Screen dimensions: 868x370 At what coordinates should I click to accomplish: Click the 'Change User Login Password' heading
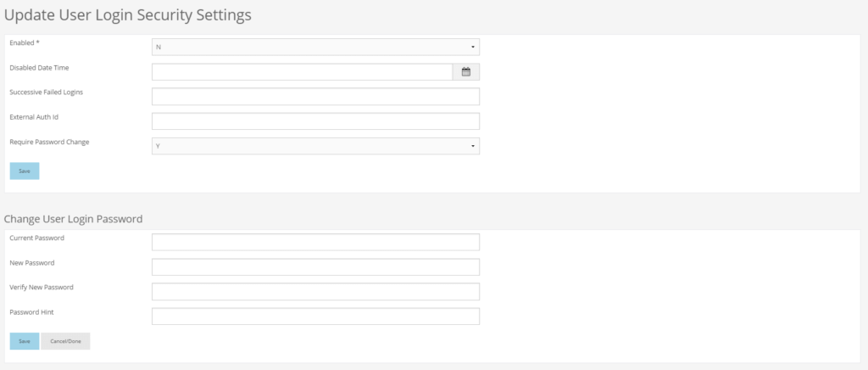point(73,219)
